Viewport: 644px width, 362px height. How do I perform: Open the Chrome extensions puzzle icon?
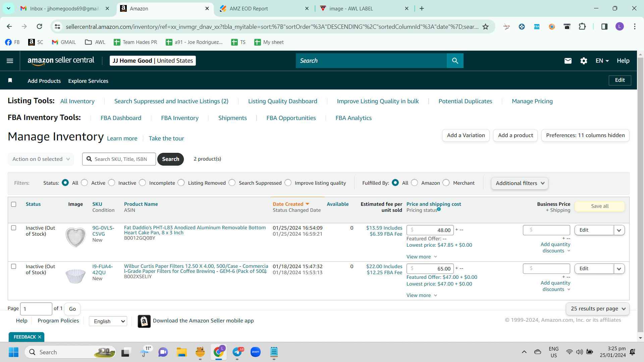[582, 26]
